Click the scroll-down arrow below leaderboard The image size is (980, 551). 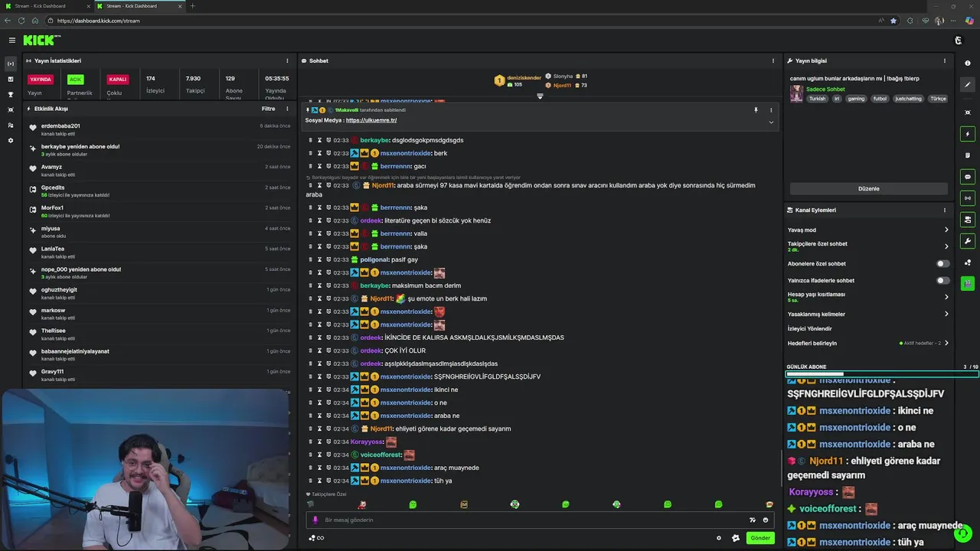(540, 96)
